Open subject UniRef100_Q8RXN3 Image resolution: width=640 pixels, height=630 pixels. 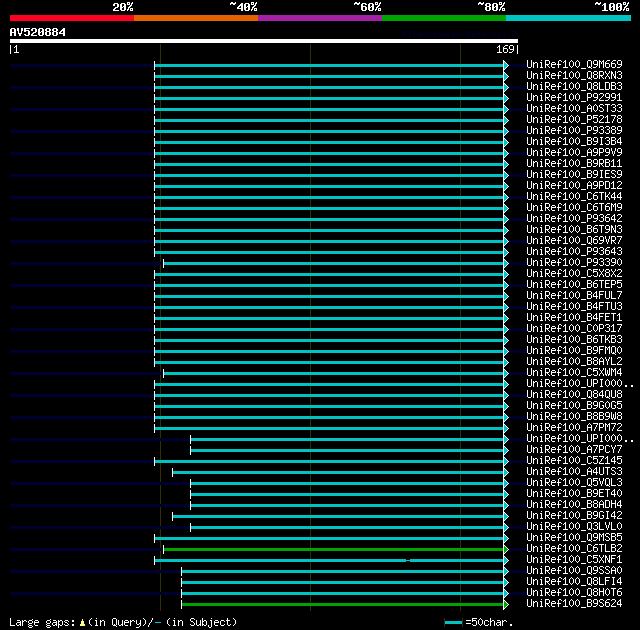pos(574,75)
